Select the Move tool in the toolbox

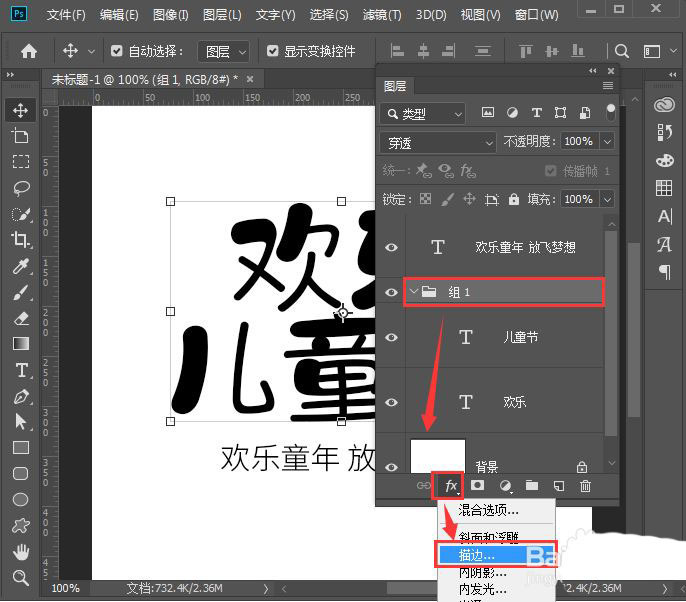(20, 110)
